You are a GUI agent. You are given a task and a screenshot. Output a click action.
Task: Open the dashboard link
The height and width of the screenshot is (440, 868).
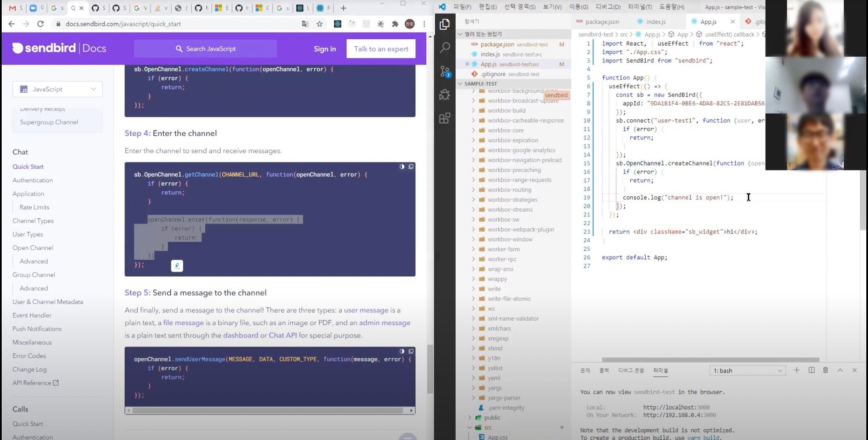[241, 335]
